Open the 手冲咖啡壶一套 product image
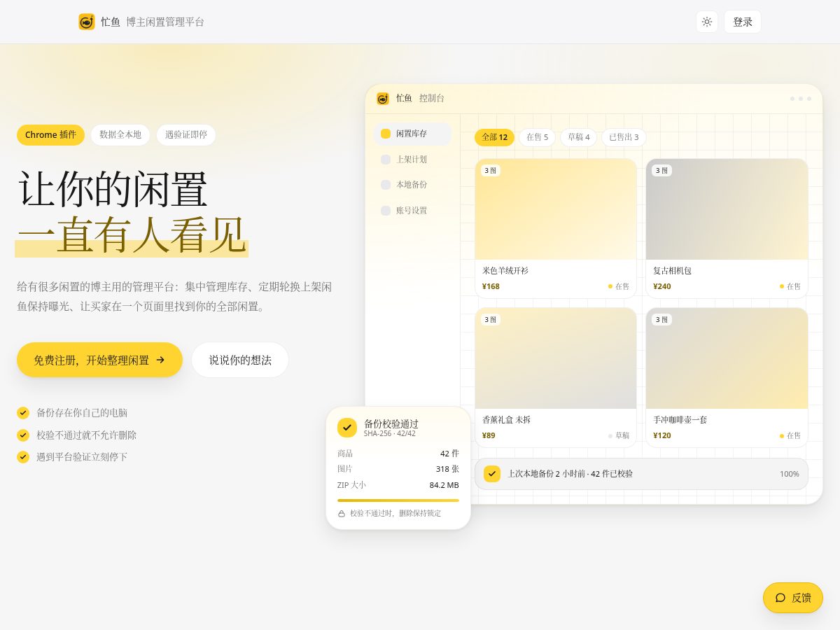 [x=727, y=358]
